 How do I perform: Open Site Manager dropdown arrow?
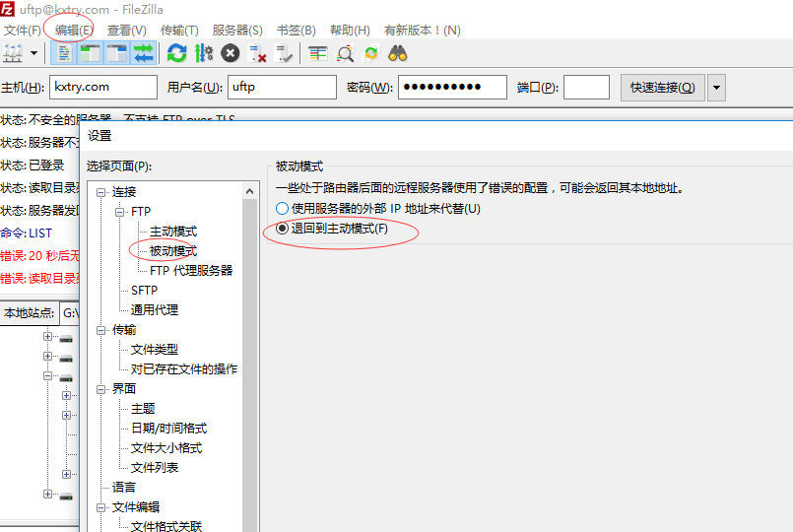click(33, 53)
